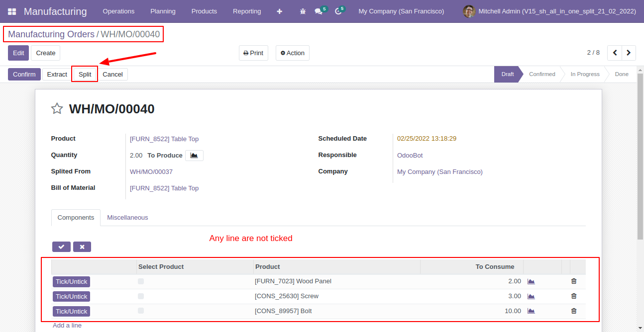Delete the Screw line with trash icon
This screenshot has height=332, width=644.
pyautogui.click(x=574, y=296)
